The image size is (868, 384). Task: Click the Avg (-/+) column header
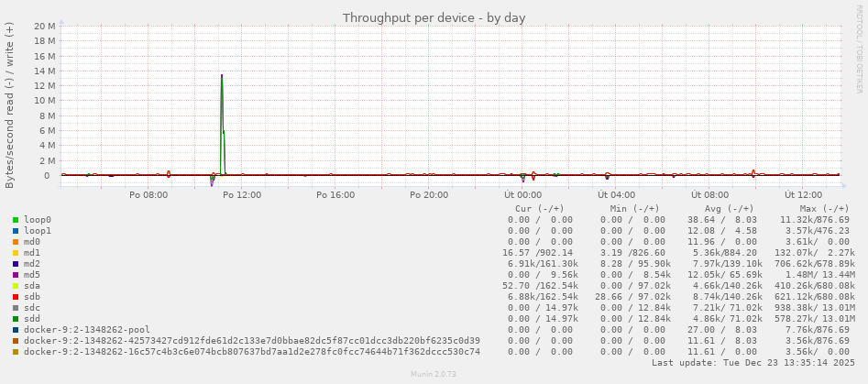(x=729, y=209)
